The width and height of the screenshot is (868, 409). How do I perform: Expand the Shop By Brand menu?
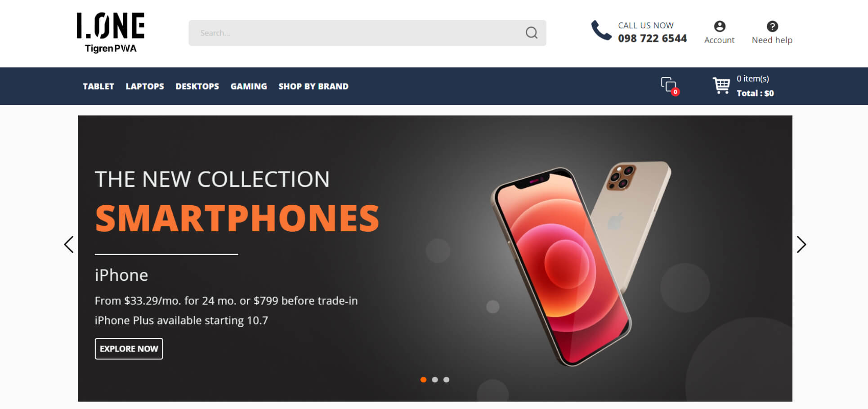click(313, 86)
